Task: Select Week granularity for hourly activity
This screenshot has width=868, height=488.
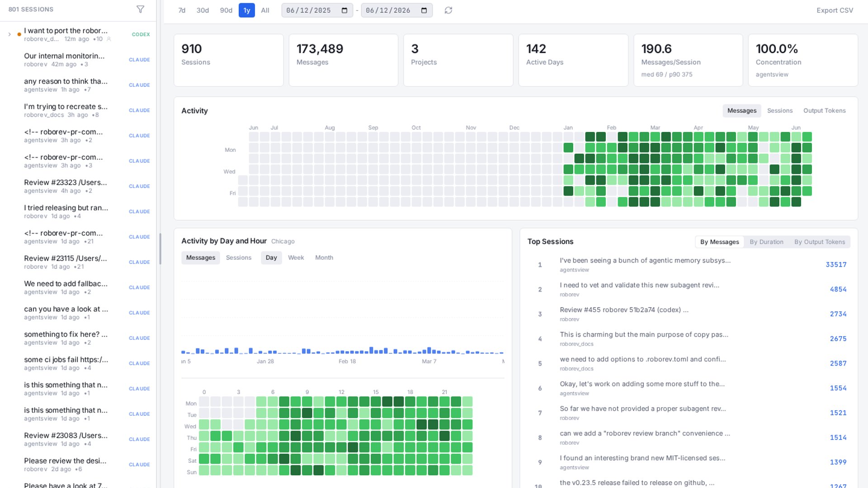Action: (x=296, y=258)
